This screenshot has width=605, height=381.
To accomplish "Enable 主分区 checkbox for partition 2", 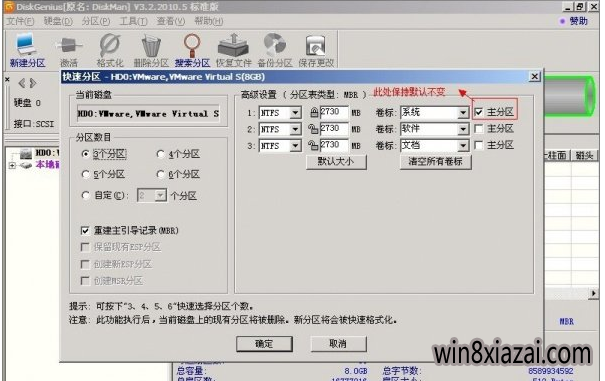I will coord(478,129).
